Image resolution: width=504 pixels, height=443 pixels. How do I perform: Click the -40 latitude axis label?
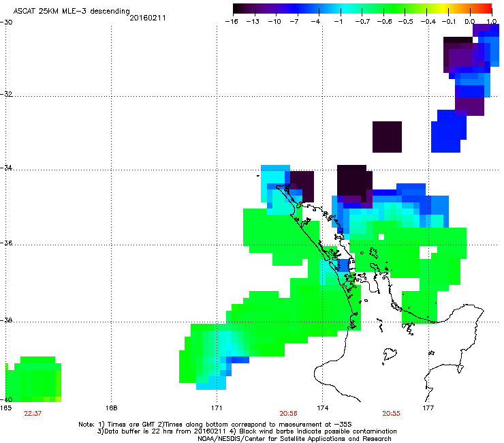pos(6,399)
